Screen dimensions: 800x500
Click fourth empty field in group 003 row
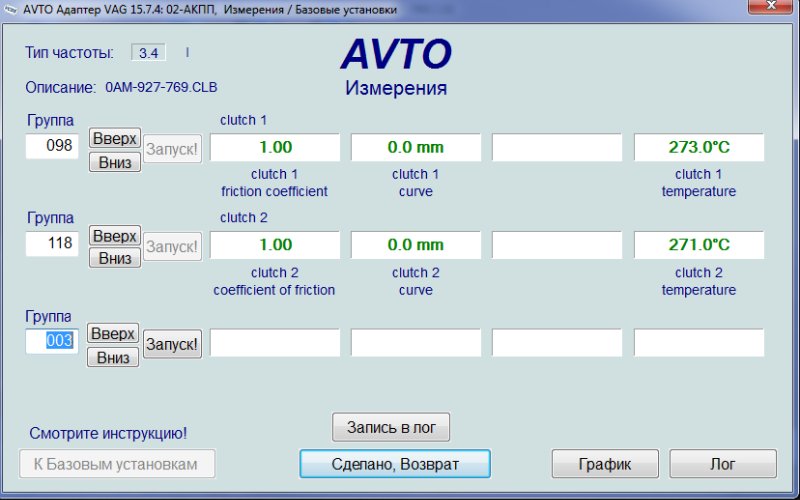699,342
